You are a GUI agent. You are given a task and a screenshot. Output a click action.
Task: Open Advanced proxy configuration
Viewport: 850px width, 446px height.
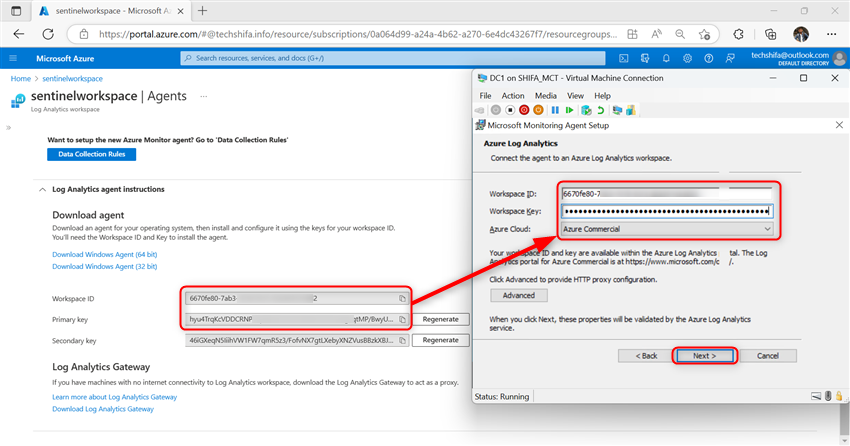(518, 295)
